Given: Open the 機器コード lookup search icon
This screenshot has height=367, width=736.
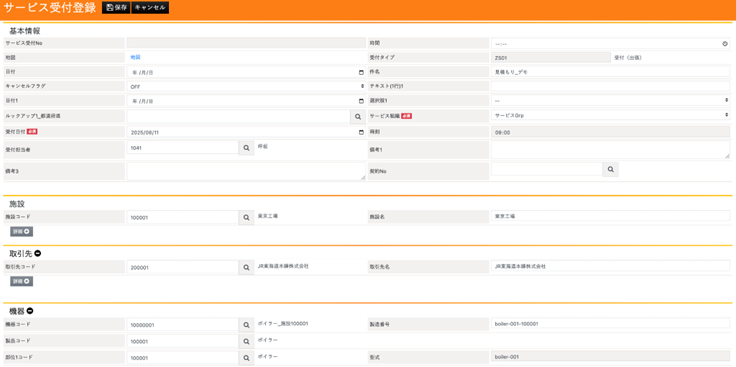Looking at the screenshot, I should pyautogui.click(x=246, y=325).
